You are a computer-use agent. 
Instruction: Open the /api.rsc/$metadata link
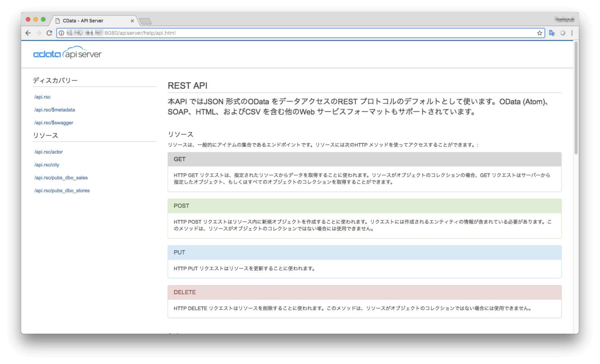(55, 110)
